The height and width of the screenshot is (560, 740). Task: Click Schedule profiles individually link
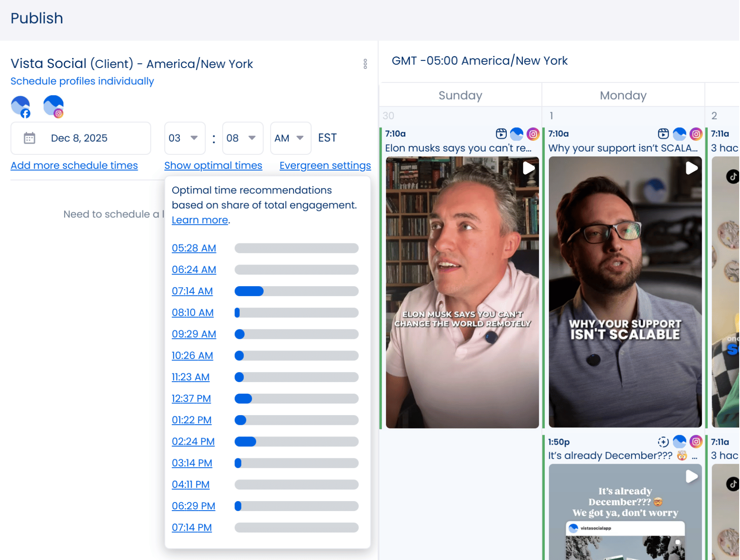tap(82, 81)
